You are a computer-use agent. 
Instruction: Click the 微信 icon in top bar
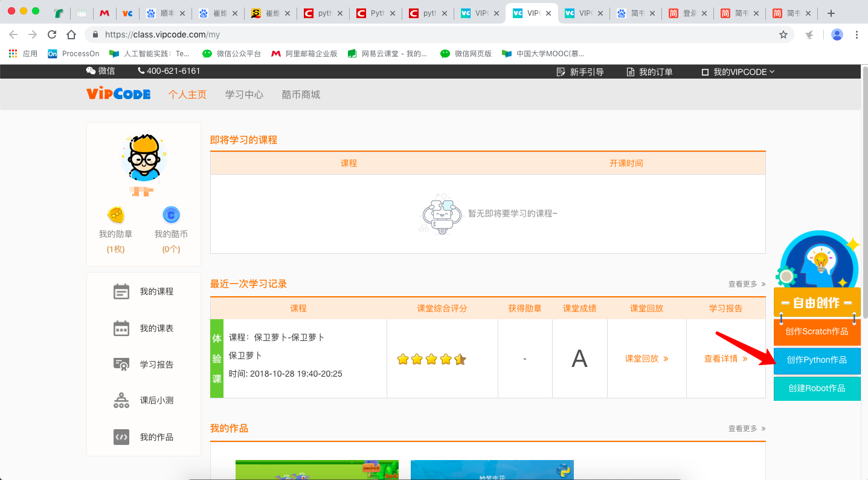[91, 71]
